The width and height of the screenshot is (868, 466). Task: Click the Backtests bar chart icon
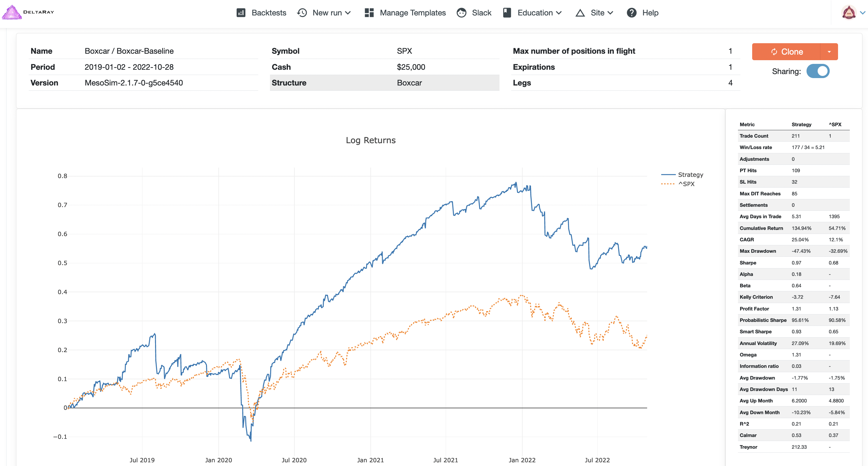[x=241, y=13]
